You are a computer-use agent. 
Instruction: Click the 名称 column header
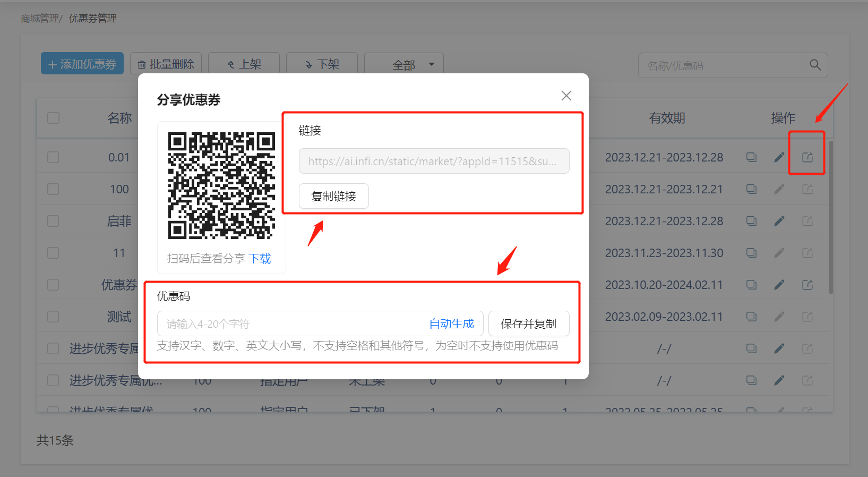pyautogui.click(x=119, y=118)
